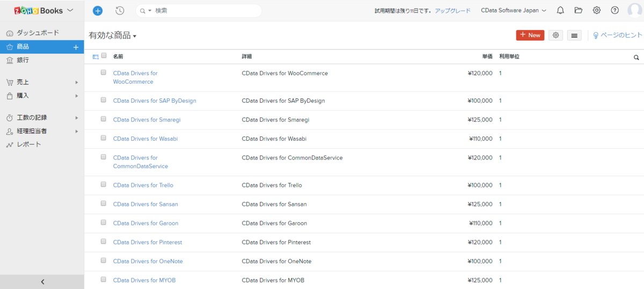Check the Sansan row checkbox
This screenshot has width=644, height=289.
(x=103, y=203)
